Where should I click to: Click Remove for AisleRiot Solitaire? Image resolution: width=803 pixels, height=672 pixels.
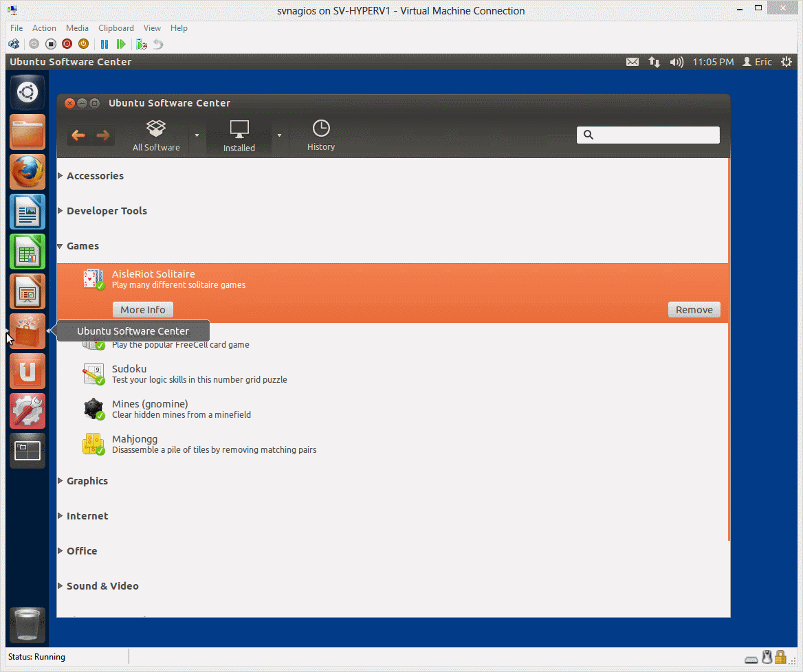tap(694, 310)
